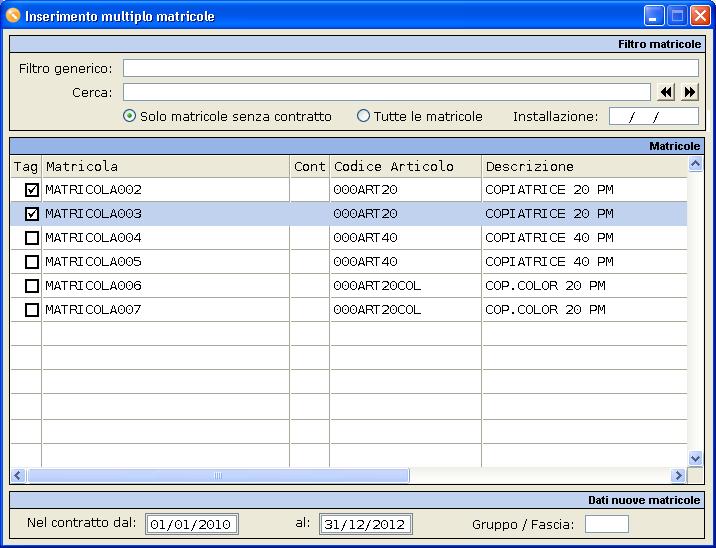
Task: Select the MATRICOLA007 cell
Action: (x=166, y=310)
